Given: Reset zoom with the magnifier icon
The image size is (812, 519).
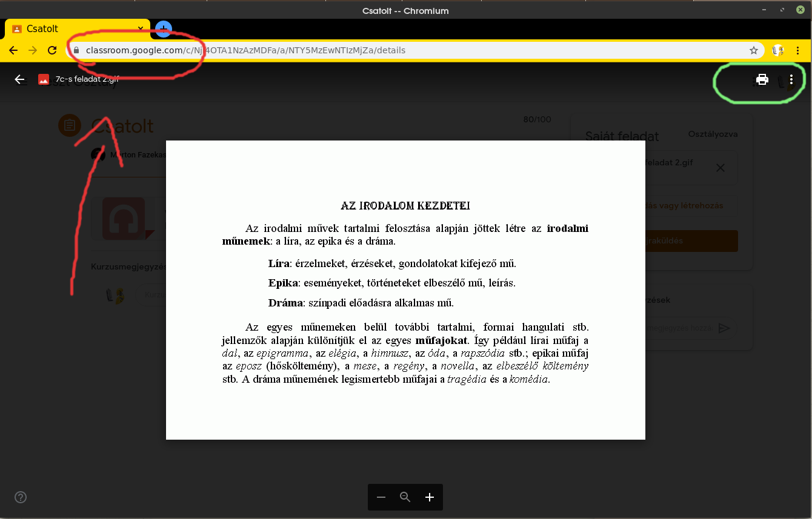Looking at the screenshot, I should pos(405,497).
